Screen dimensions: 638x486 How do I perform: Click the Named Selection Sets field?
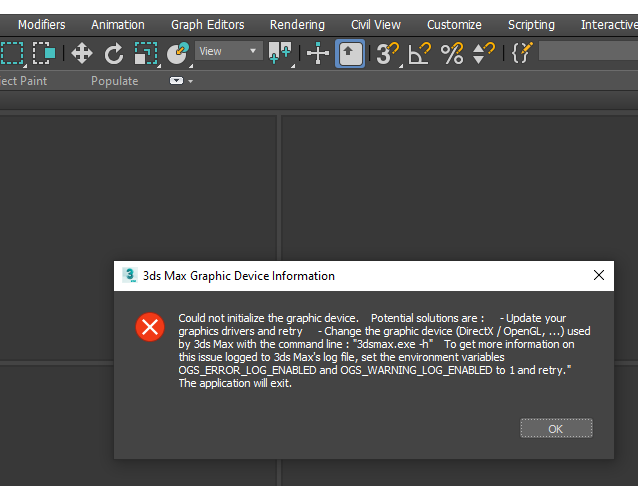click(x=588, y=51)
